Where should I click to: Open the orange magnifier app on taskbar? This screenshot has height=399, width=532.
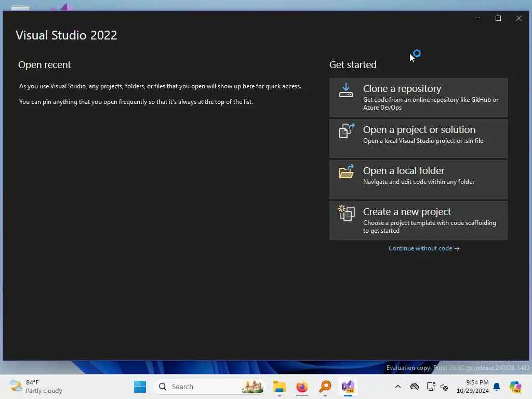[x=325, y=387]
